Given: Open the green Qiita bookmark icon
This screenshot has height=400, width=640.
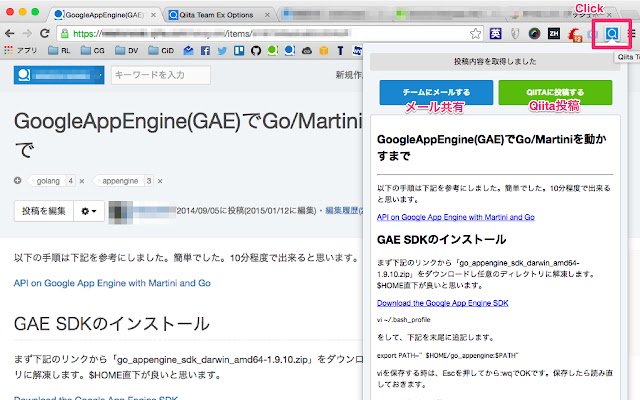Looking at the screenshot, I should click(x=273, y=51).
